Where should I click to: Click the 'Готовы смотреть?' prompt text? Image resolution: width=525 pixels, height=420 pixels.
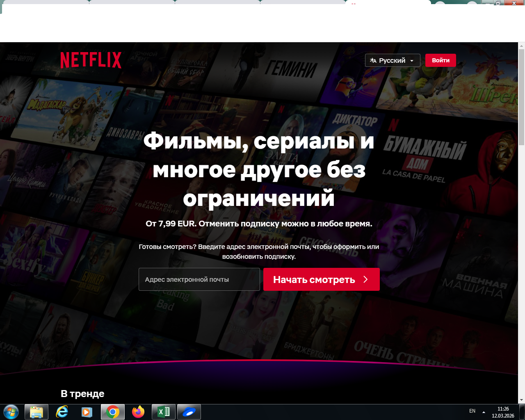click(x=259, y=251)
